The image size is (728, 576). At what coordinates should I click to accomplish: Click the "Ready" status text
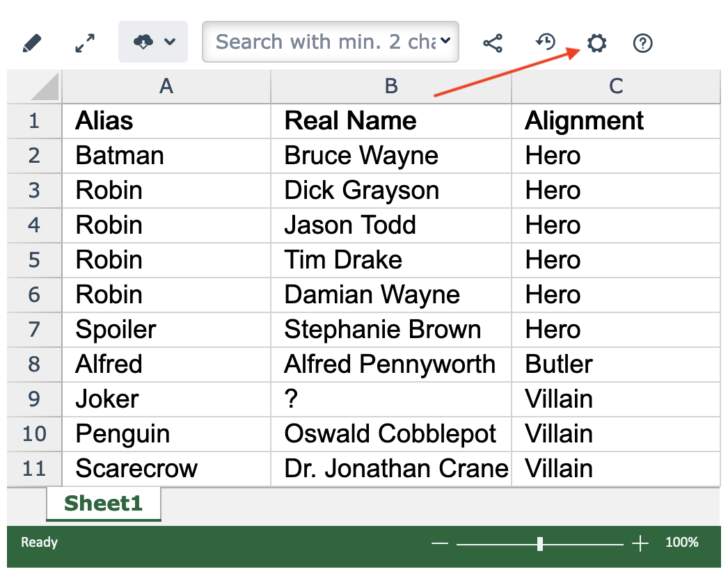click(x=40, y=542)
